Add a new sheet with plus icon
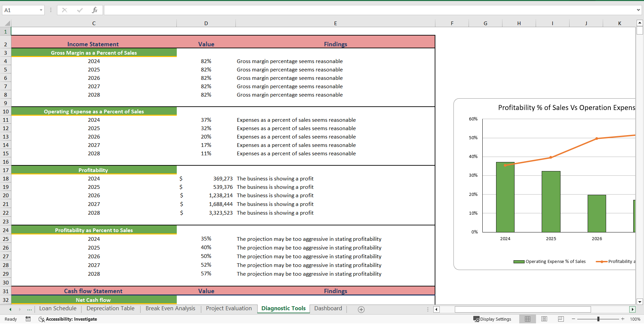Screen dimensions: 644x324 coord(361,310)
